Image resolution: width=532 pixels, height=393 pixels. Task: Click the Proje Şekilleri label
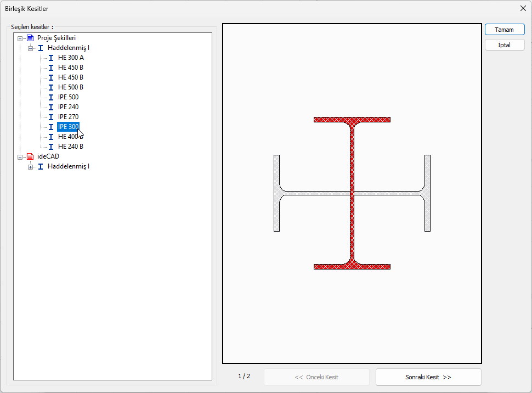coord(56,38)
